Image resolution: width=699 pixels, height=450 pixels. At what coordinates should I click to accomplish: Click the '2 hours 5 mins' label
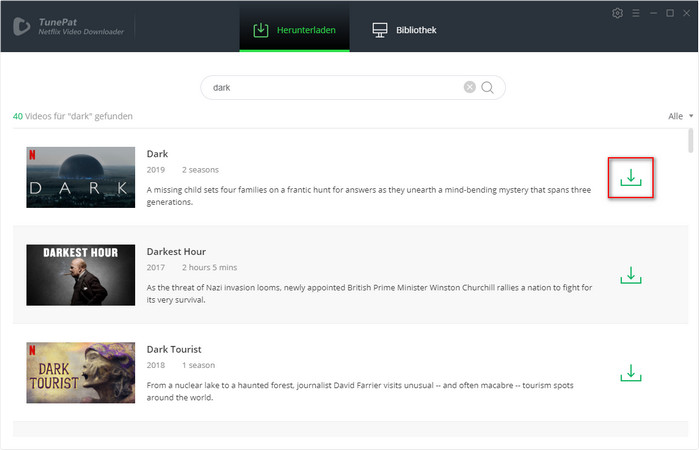pyautogui.click(x=209, y=268)
